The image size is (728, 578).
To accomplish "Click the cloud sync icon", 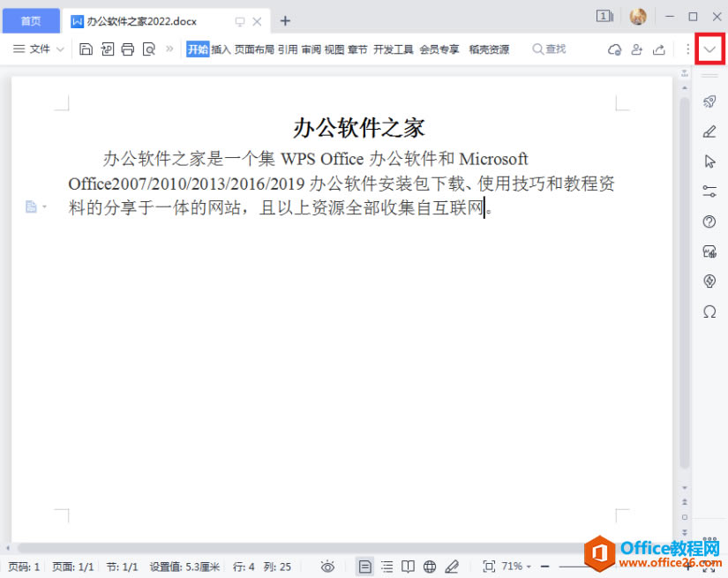I will (x=615, y=49).
